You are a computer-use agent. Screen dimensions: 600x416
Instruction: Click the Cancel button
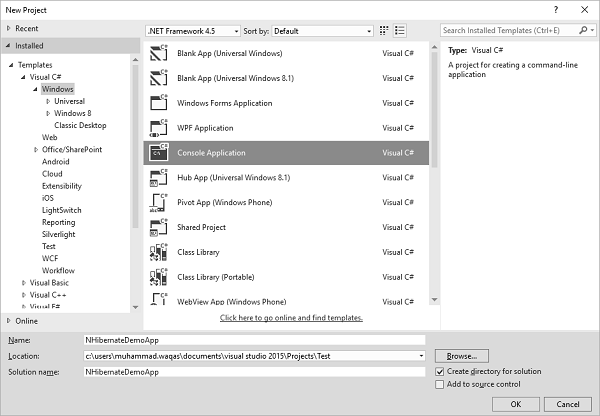pyautogui.click(x=568, y=404)
